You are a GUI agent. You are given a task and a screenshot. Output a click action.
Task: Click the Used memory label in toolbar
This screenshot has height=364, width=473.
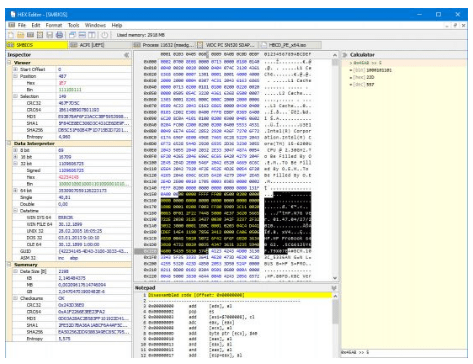[141, 35]
